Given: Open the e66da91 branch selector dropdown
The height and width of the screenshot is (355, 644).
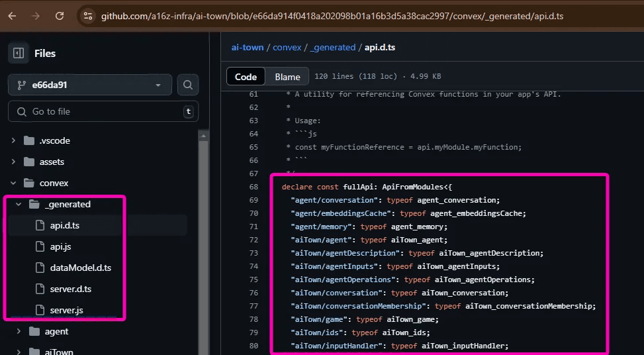Looking at the screenshot, I should [x=90, y=85].
